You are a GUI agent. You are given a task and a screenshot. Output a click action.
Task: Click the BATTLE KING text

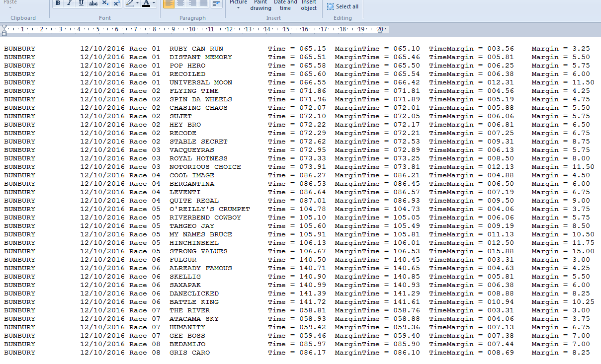click(x=194, y=302)
